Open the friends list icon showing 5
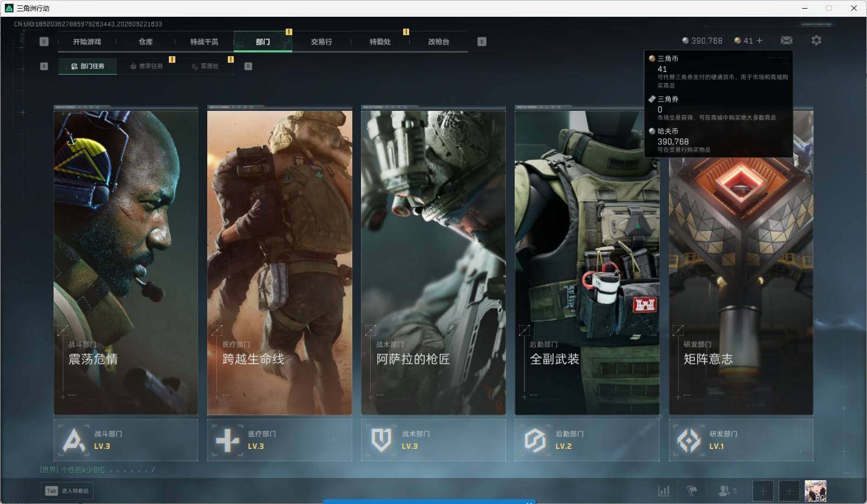Image resolution: width=867 pixels, height=504 pixels. click(727, 490)
